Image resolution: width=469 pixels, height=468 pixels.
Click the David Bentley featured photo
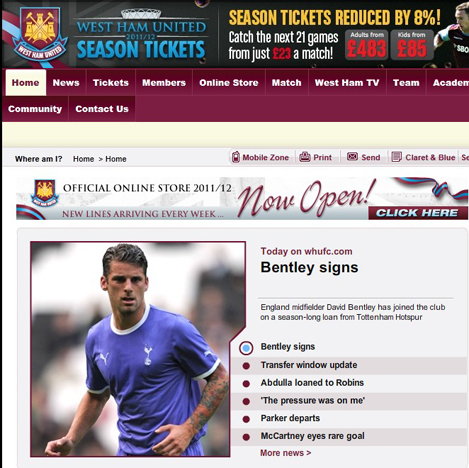[138, 349]
